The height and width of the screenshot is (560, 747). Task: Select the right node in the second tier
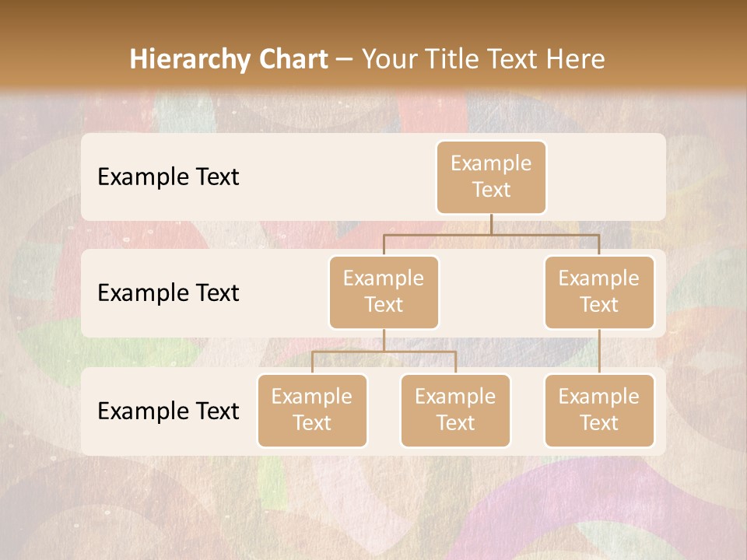(x=599, y=292)
